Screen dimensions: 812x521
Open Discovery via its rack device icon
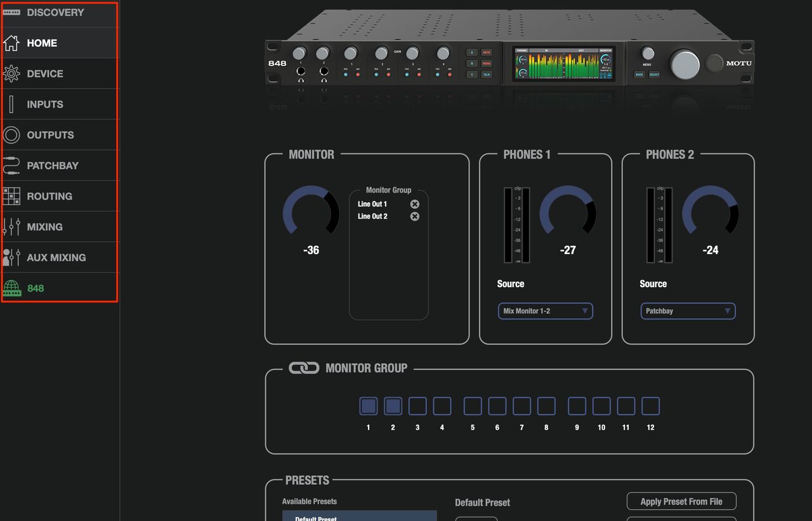(11, 13)
